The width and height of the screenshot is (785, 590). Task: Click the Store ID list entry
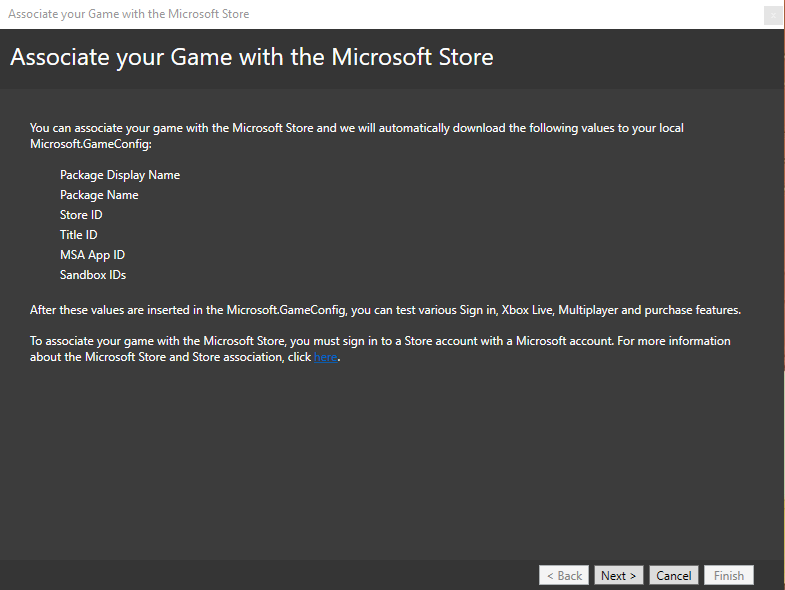click(81, 215)
